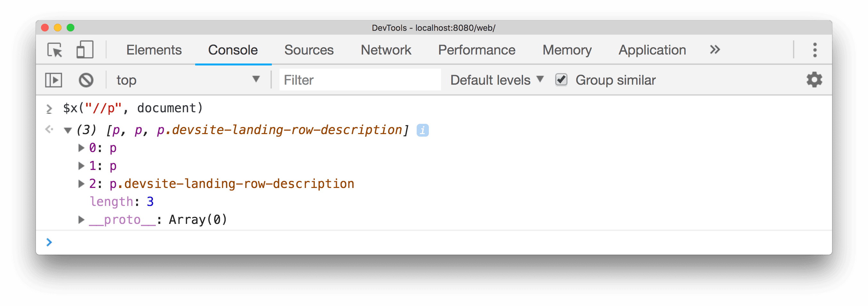The height and width of the screenshot is (306, 868).
Task: Expand the __proto__ property
Action: 81,220
